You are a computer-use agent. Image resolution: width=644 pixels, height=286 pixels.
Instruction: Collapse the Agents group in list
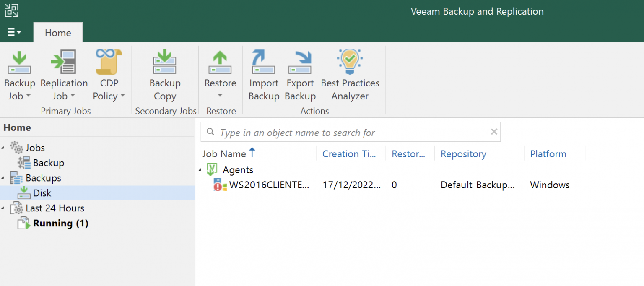click(200, 170)
